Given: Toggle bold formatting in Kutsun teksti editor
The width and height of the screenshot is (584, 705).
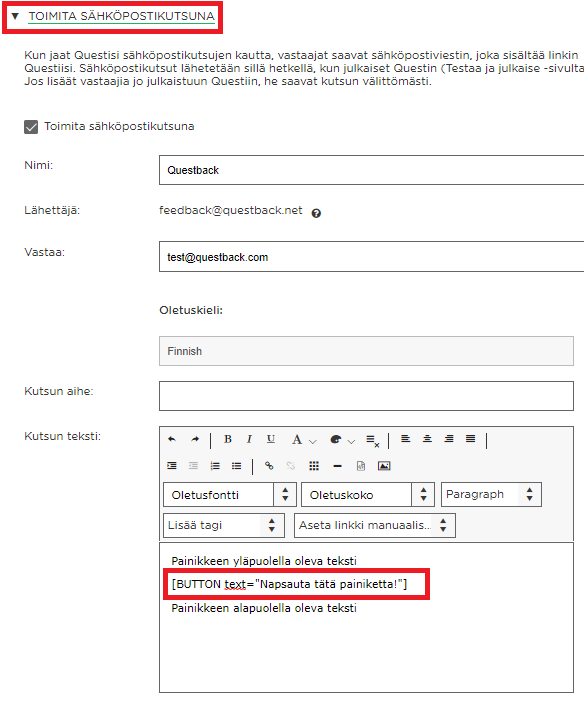Looking at the screenshot, I should [228, 439].
